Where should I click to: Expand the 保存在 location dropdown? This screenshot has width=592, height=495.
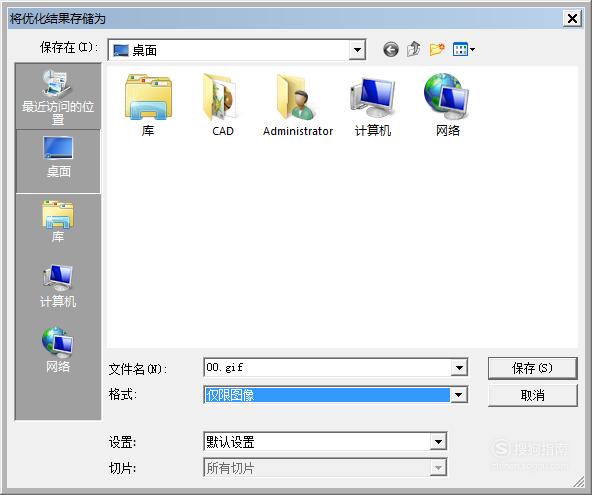pyautogui.click(x=357, y=50)
